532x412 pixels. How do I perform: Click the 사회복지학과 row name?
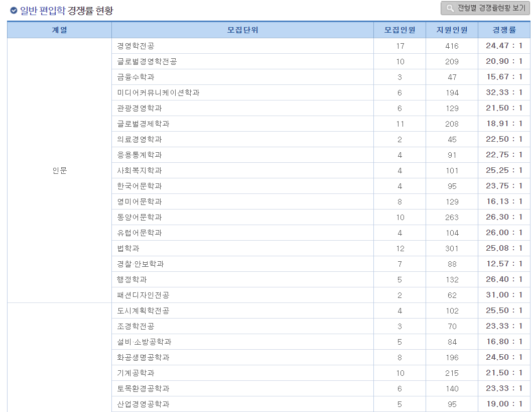(140, 170)
